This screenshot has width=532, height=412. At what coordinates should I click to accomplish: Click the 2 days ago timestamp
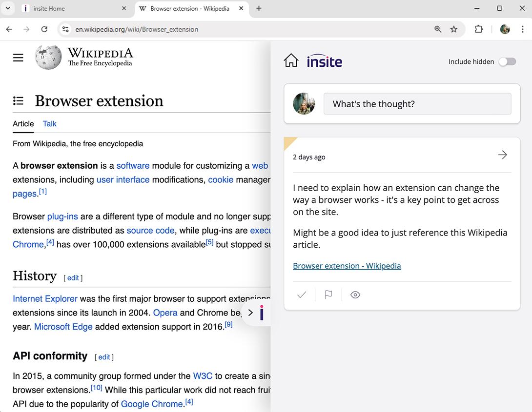pyautogui.click(x=309, y=157)
